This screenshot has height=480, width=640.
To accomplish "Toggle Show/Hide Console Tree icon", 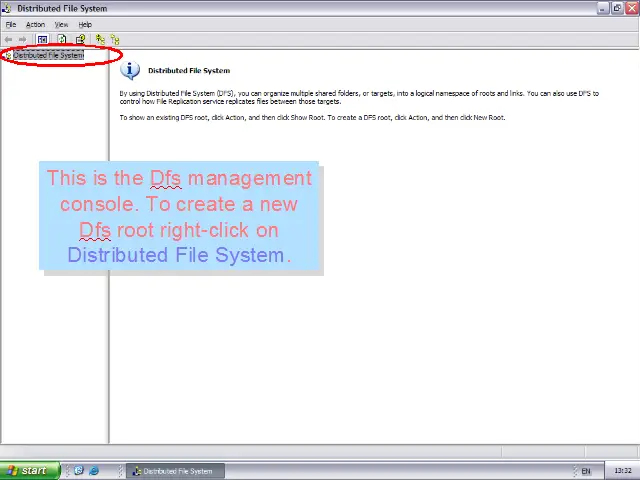I will tap(42, 40).
